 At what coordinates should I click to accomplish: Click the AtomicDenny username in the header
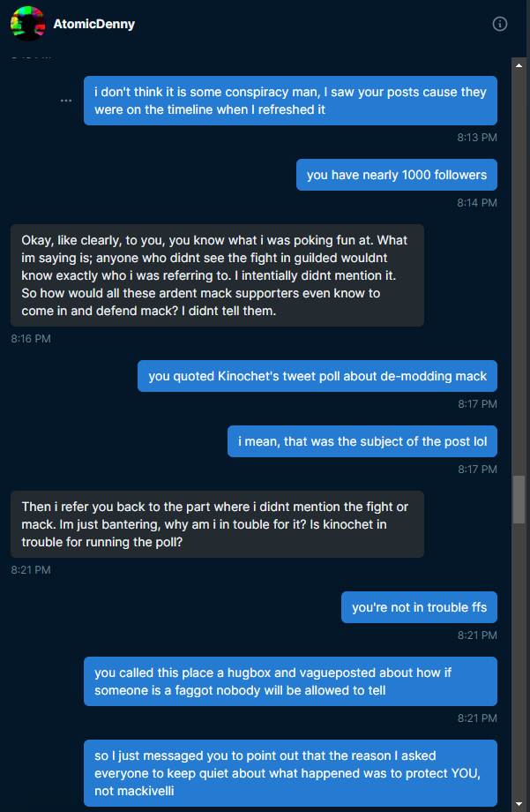tap(93, 24)
